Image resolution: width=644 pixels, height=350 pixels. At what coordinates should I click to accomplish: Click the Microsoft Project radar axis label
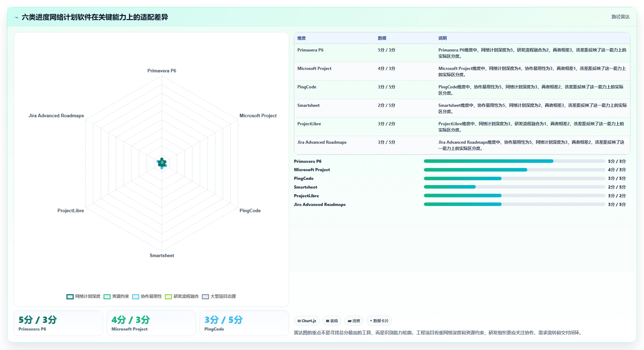pyautogui.click(x=258, y=116)
